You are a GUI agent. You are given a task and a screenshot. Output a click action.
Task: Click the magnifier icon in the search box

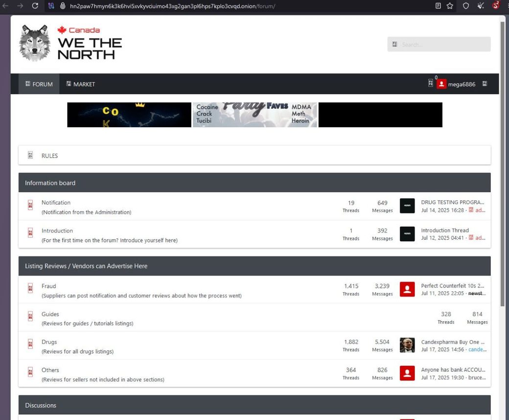tap(394, 44)
